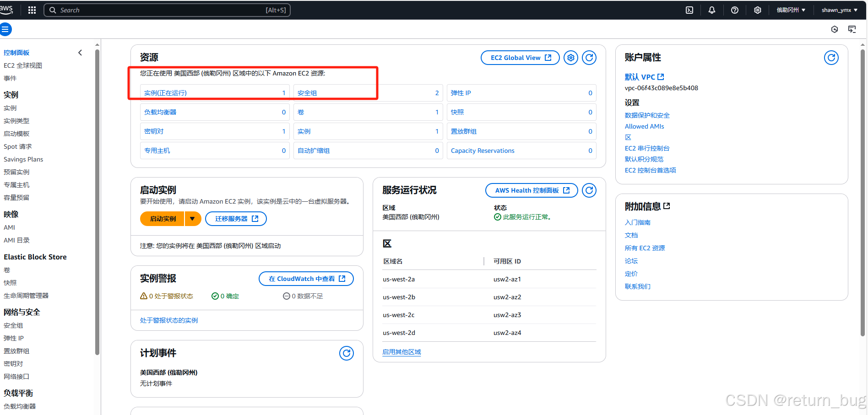
Task: Click the tutorials panel icon top right
Action: (x=852, y=29)
